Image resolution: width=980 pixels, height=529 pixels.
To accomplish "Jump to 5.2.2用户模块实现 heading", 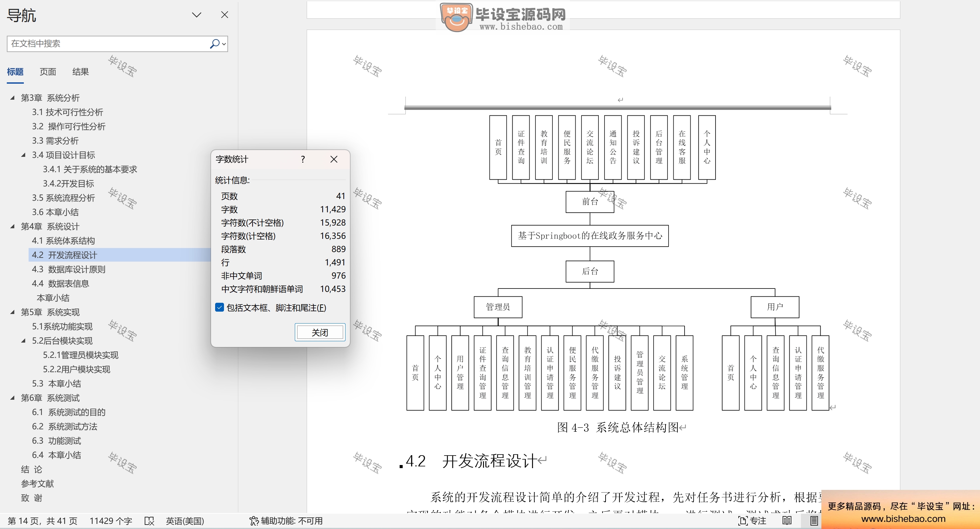I will 77,369.
